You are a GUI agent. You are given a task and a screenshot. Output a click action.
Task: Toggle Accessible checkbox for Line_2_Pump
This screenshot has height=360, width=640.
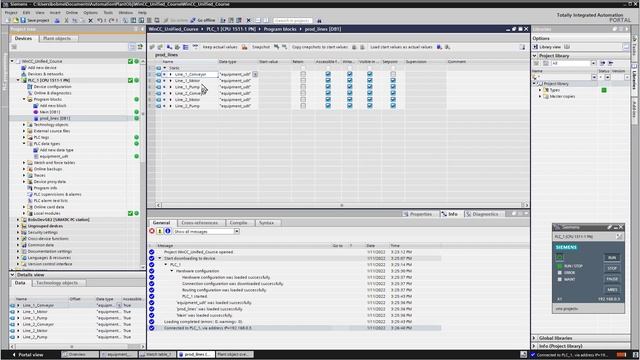328,106
